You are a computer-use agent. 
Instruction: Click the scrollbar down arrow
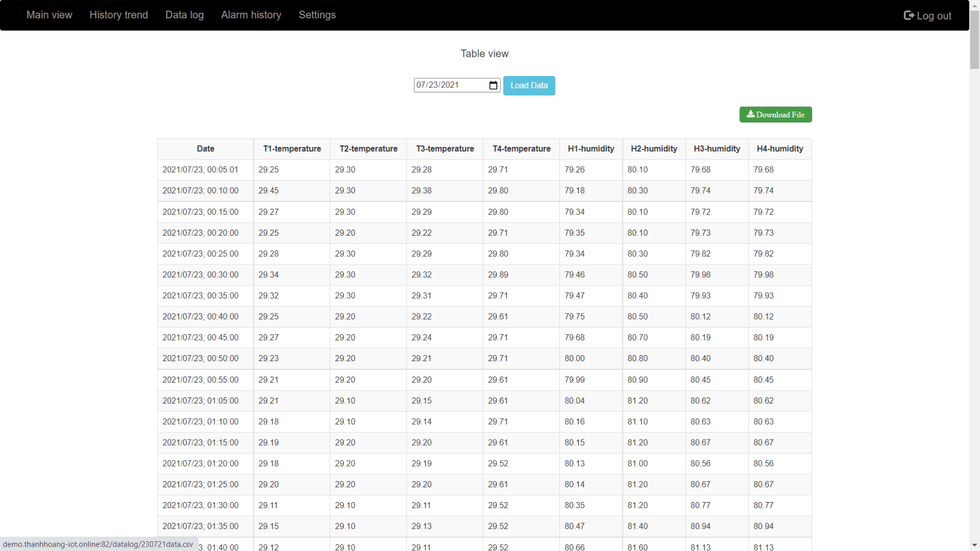[974, 545]
